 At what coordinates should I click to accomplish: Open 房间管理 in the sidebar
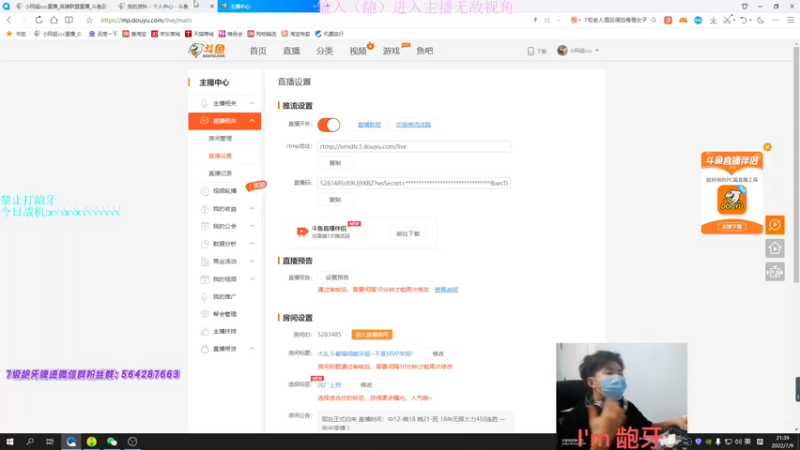[220, 138]
